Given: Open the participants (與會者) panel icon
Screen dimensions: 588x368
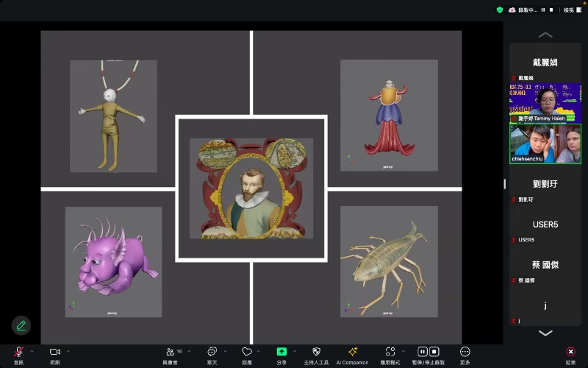Looking at the screenshot, I should click(171, 352).
